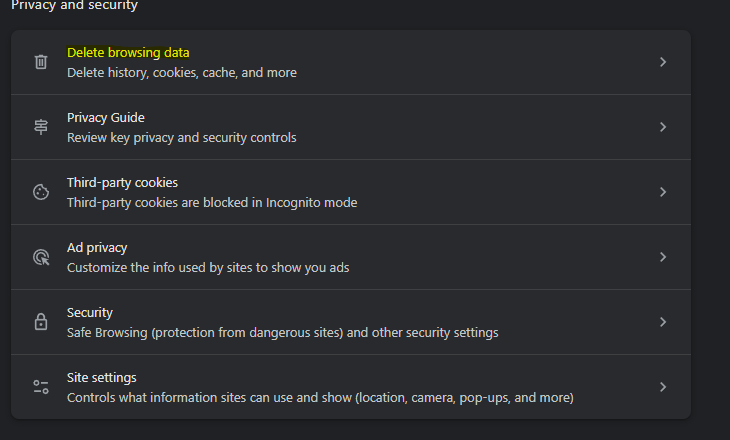Click the Ad privacy target icon
730x440 pixels.
[x=41, y=257]
